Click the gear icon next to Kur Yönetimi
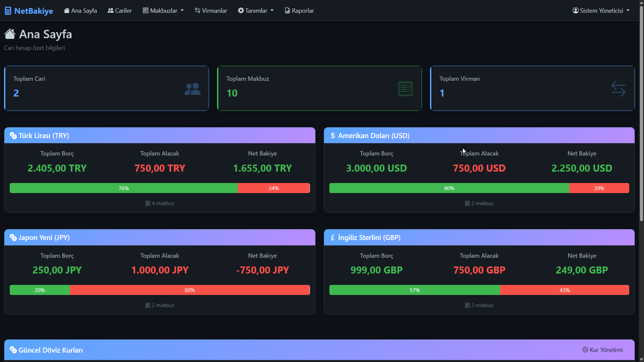 pos(585,350)
